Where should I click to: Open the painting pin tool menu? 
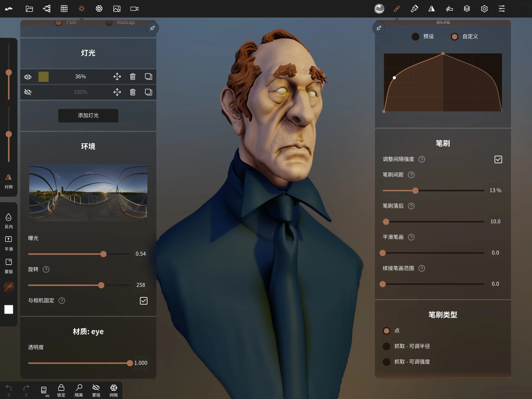[x=414, y=9]
